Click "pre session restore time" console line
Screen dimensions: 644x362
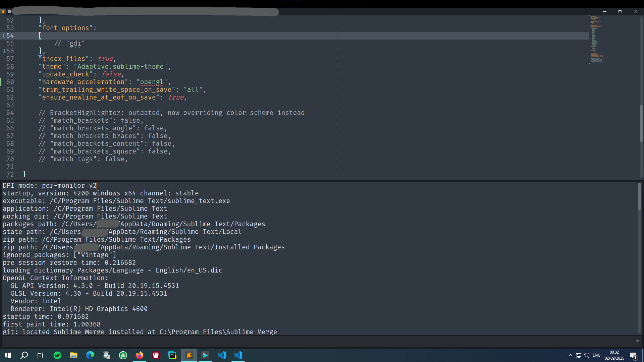point(69,263)
